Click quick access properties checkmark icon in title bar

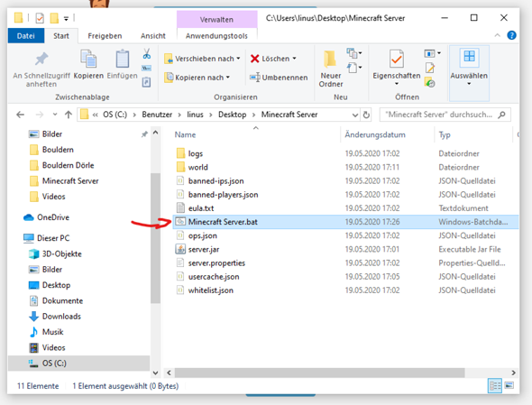click(x=40, y=18)
